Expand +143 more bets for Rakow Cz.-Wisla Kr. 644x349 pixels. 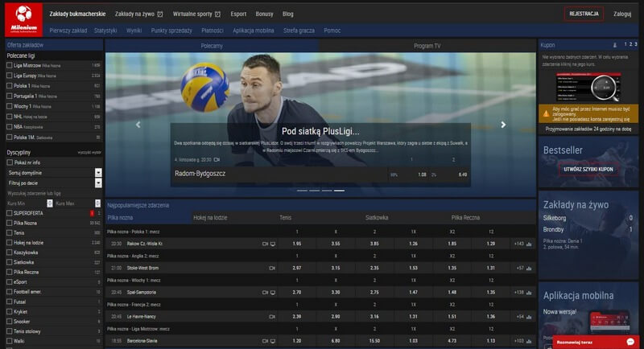pyautogui.click(x=518, y=244)
